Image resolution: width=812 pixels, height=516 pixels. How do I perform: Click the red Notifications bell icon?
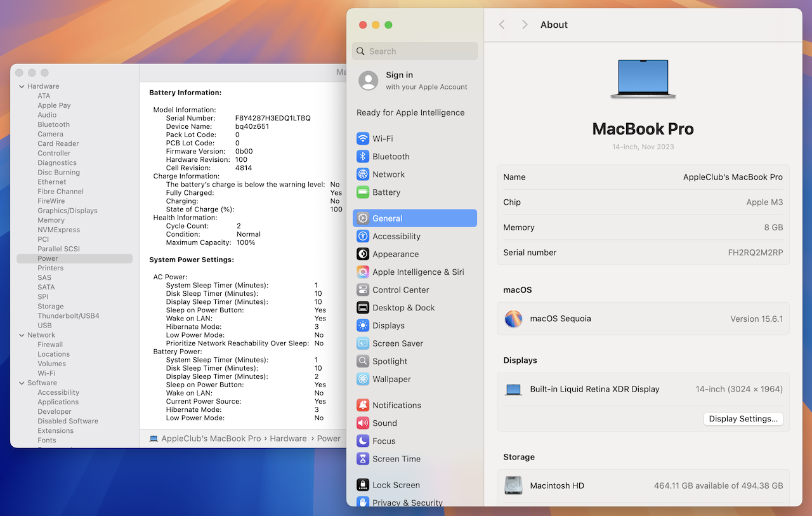tap(363, 405)
